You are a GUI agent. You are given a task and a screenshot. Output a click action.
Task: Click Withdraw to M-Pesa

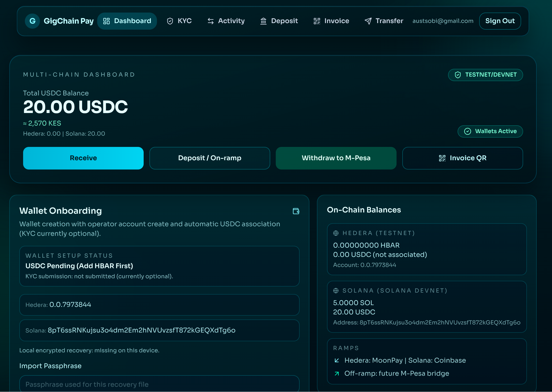336,158
